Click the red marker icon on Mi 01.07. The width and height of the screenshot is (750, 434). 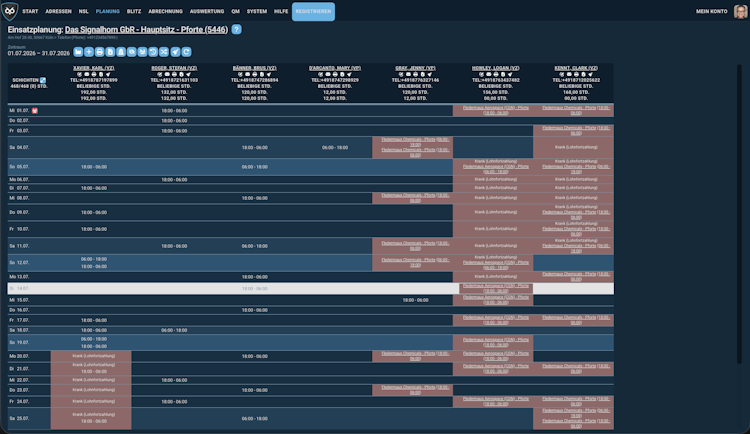coord(35,111)
